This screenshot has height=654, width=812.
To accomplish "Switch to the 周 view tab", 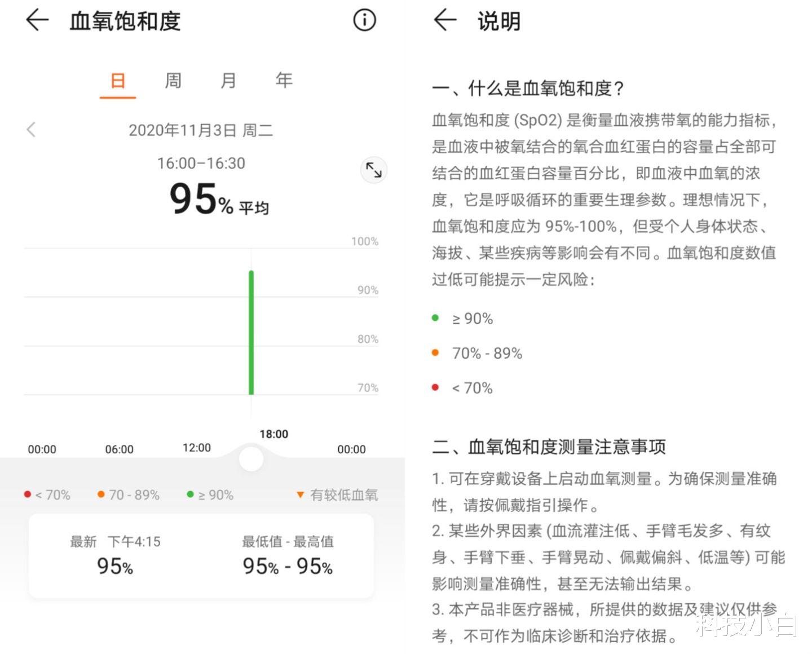I will tap(173, 81).
